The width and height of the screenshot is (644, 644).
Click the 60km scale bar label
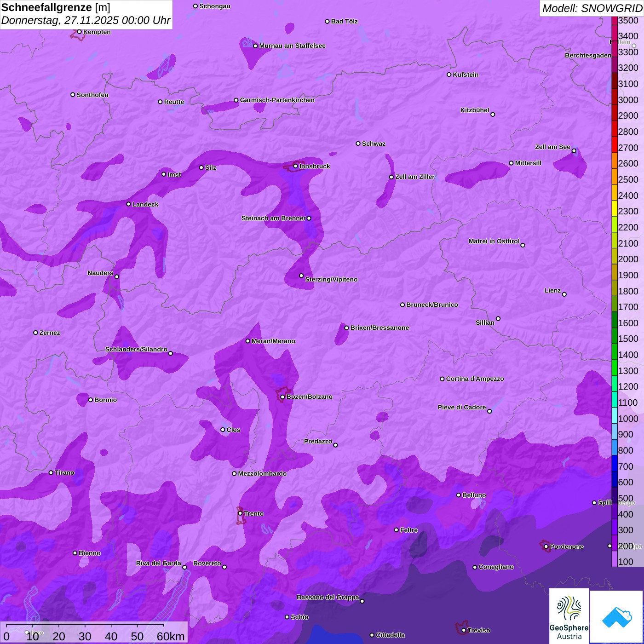point(171,636)
